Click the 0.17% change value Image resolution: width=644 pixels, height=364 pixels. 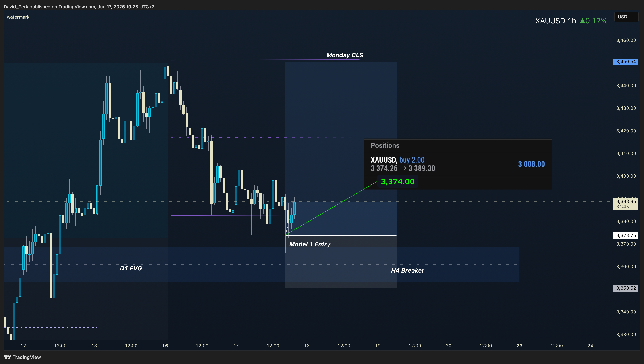[596, 21]
